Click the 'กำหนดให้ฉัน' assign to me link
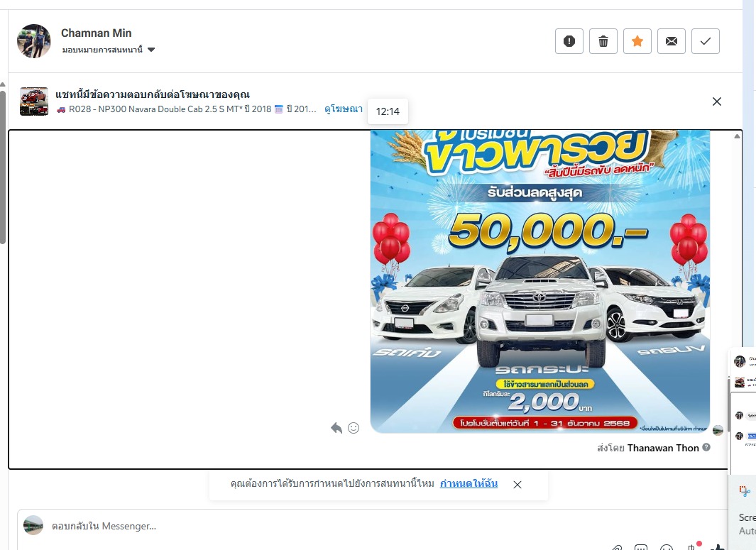 click(x=469, y=483)
